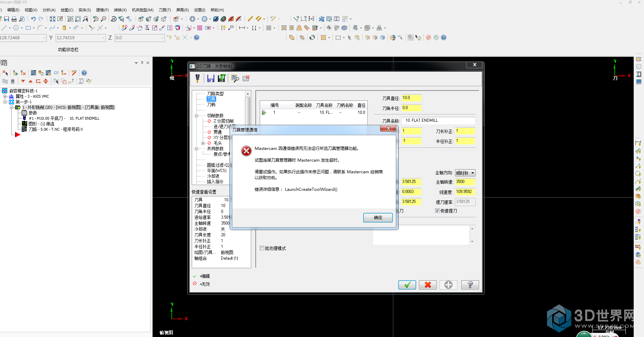644x337 pixels.
Task: Select tool row 1 in tool list table
Action: click(313, 112)
